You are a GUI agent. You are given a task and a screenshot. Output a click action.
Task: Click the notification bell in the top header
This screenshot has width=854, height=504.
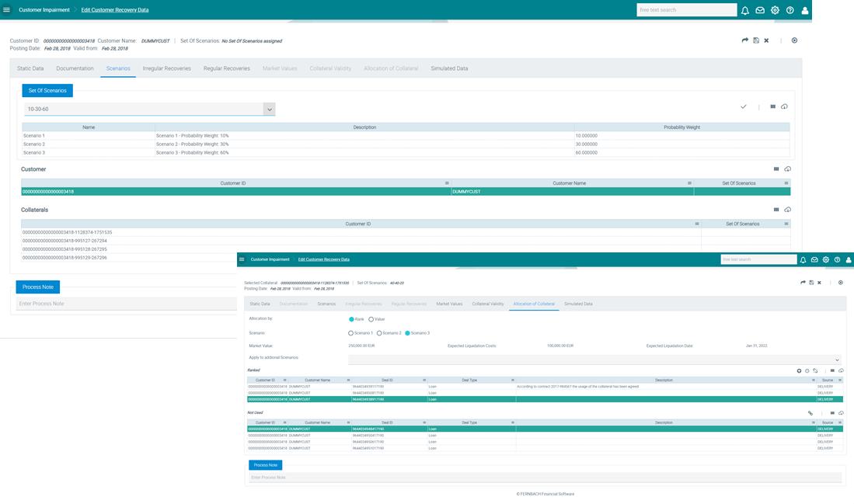tap(744, 10)
